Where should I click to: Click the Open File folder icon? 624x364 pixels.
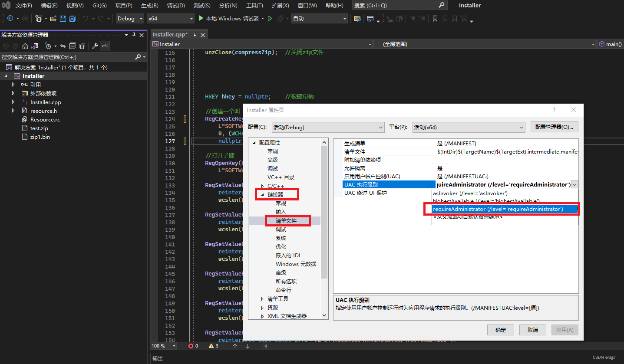(x=53, y=19)
